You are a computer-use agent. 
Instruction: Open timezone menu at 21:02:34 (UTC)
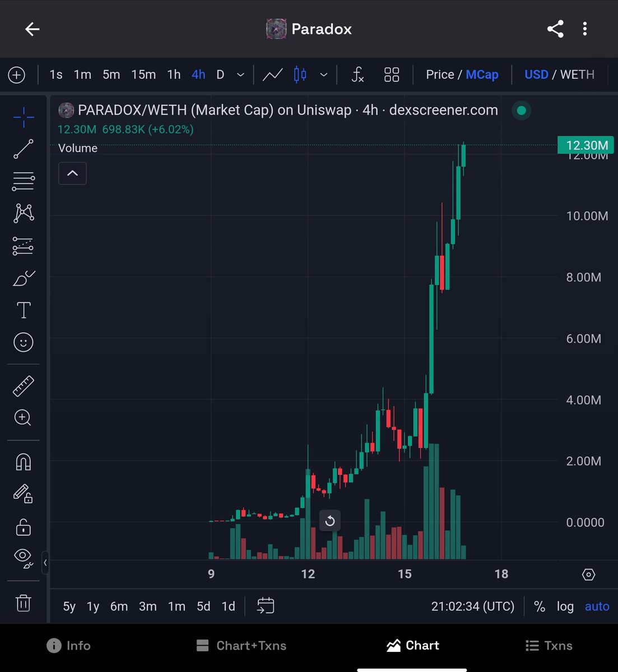[x=473, y=606]
